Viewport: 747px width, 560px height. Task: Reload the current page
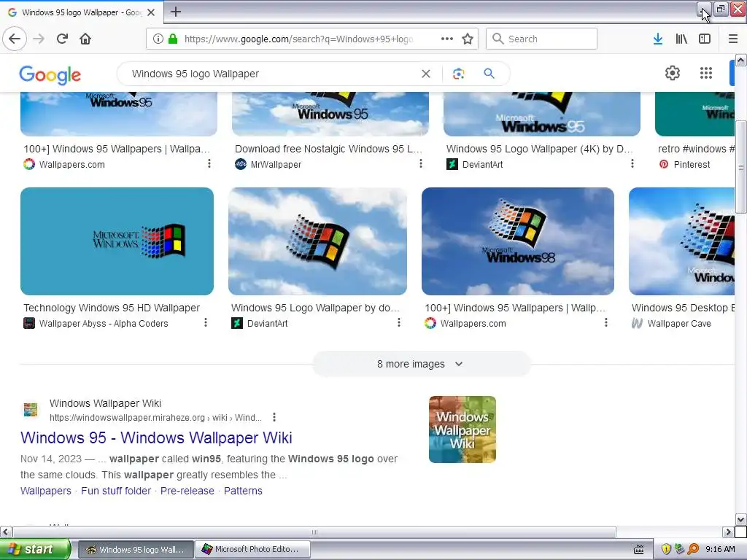pos(63,39)
